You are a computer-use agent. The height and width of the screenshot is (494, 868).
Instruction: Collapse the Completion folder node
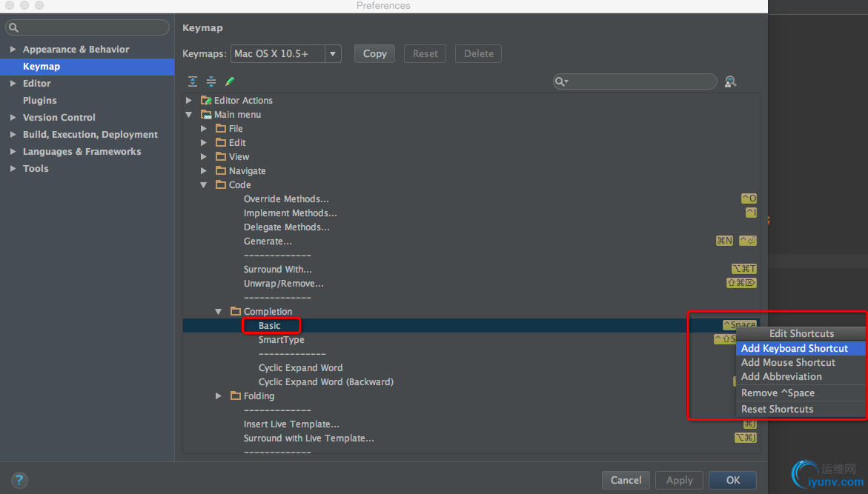tap(219, 312)
